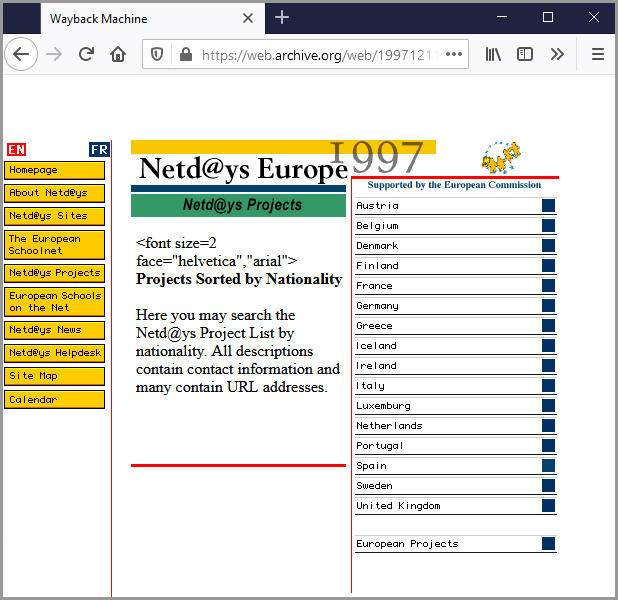Open the France projects link
The width and height of the screenshot is (618, 600).
click(x=374, y=286)
